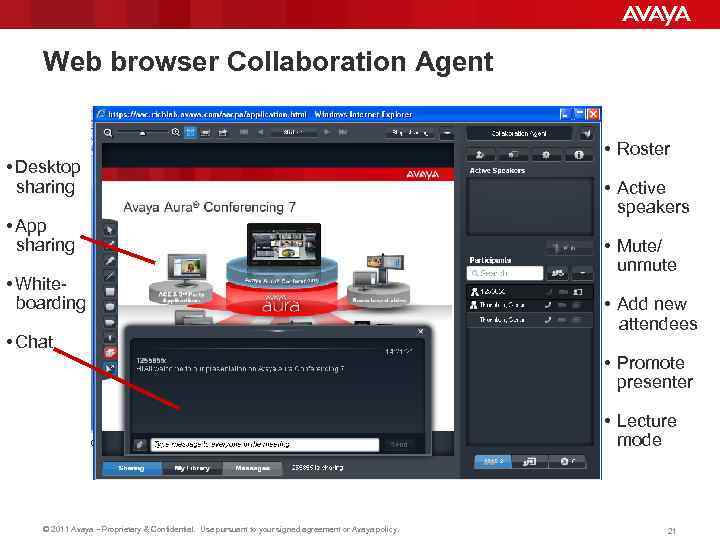
Task: Open the settings gear in the roster panel
Action: pyautogui.click(x=546, y=155)
